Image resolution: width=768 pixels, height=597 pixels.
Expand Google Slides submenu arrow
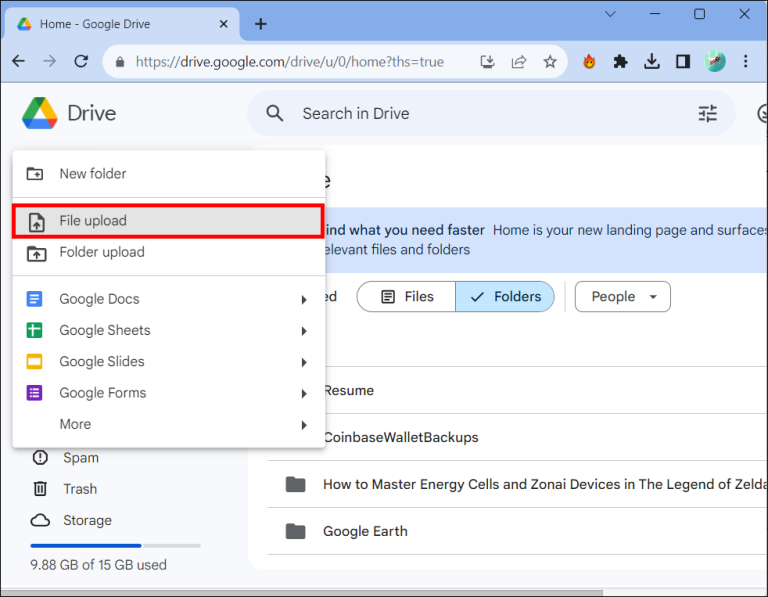304,362
